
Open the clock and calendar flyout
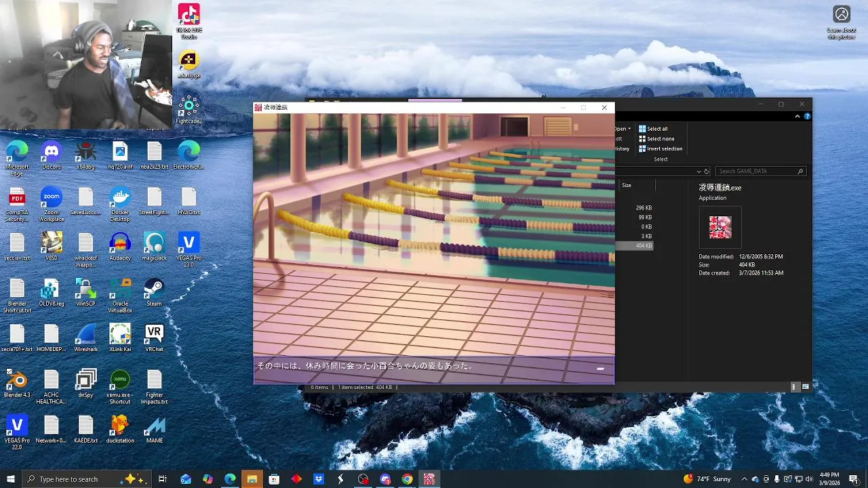point(829,479)
